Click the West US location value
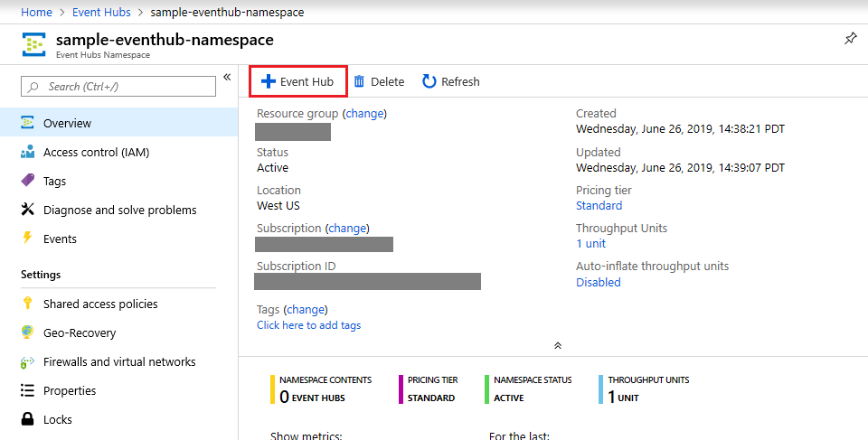This screenshot has height=440, width=868. coord(278,205)
